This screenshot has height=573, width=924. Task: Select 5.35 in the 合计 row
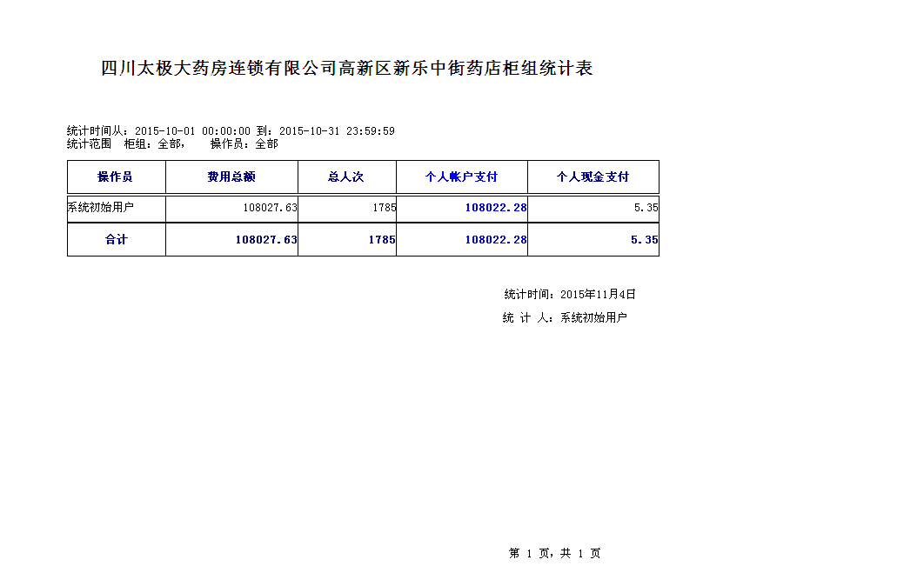(x=644, y=240)
